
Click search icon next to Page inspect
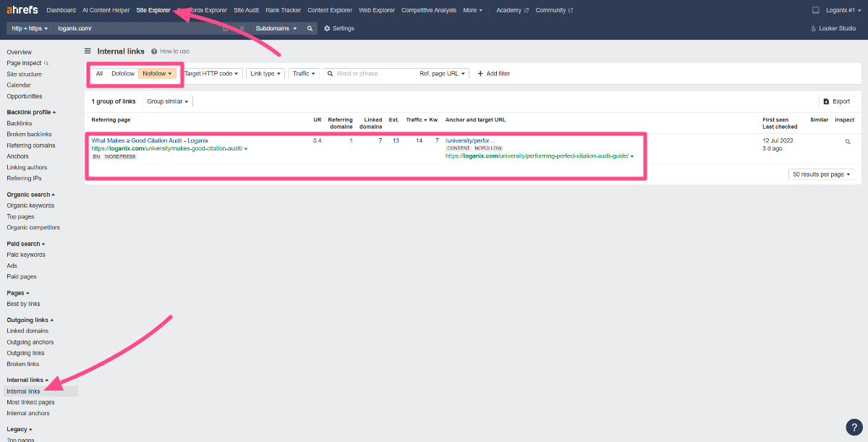point(46,63)
